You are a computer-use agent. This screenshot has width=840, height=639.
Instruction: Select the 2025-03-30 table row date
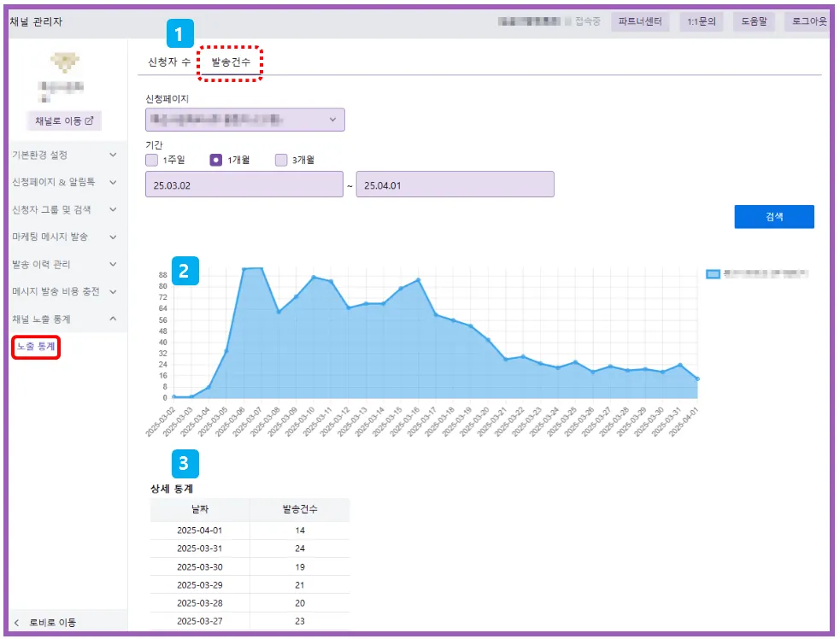199,566
